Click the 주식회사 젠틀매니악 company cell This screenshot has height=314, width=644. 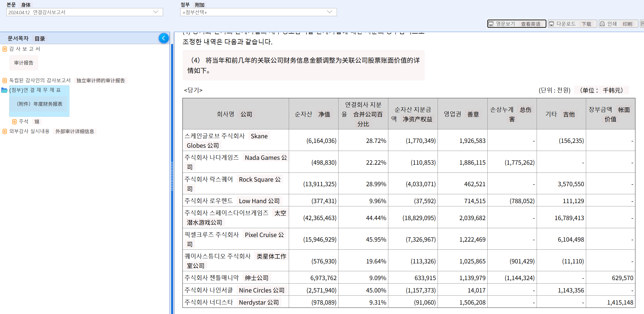(x=236, y=278)
